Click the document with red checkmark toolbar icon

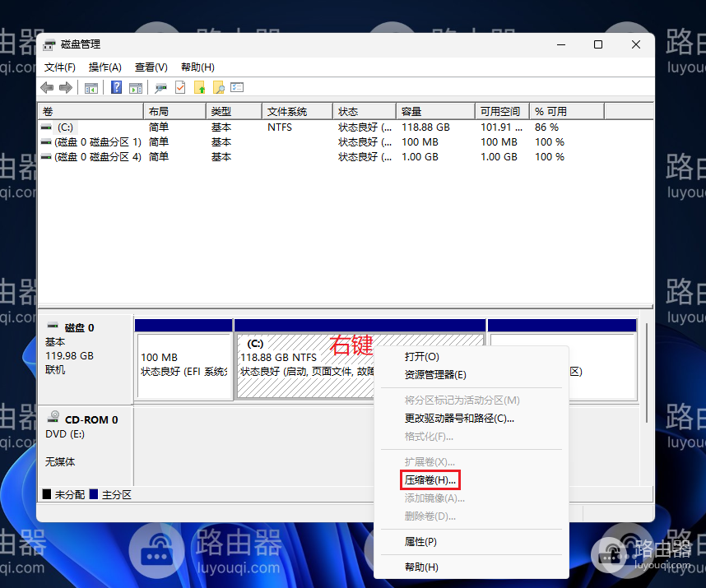coord(180,87)
